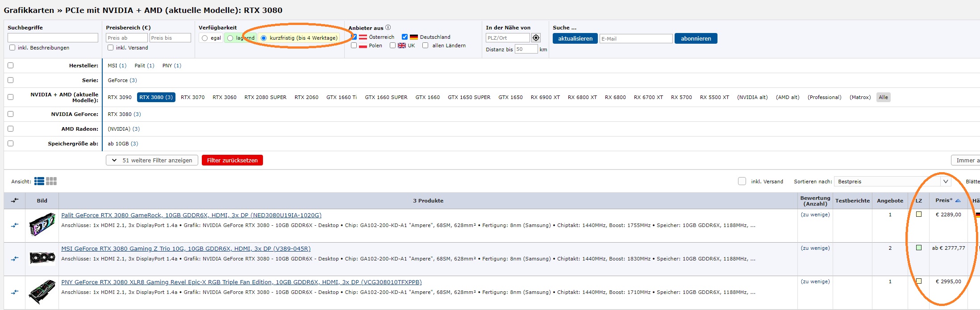This screenshot has width=980, height=310.
Task: Click 'aktualisieren' button
Action: (575, 38)
